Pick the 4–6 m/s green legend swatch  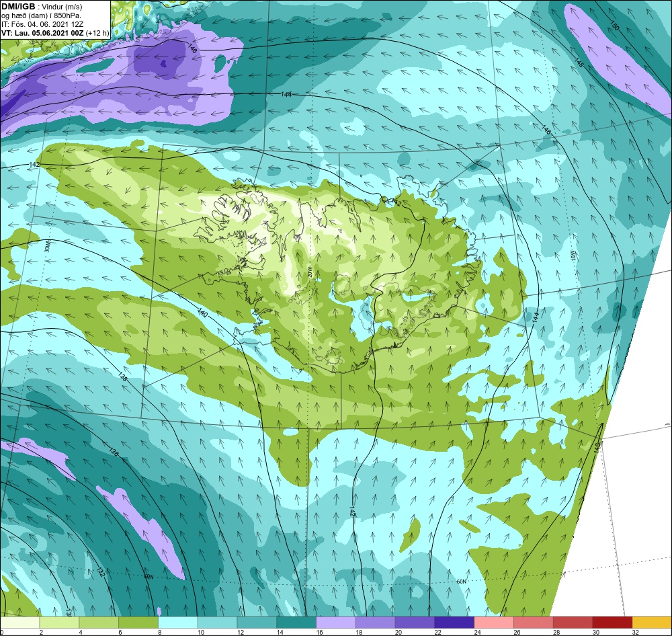99,623
